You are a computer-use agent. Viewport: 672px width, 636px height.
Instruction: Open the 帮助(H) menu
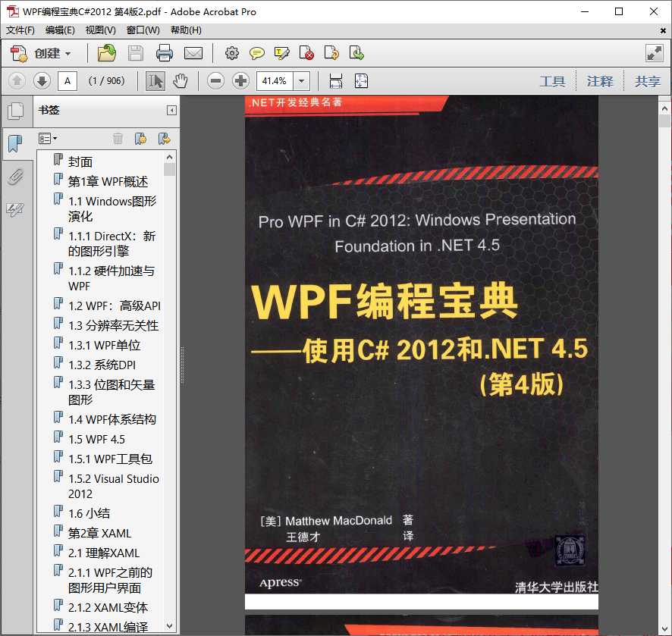(x=186, y=30)
